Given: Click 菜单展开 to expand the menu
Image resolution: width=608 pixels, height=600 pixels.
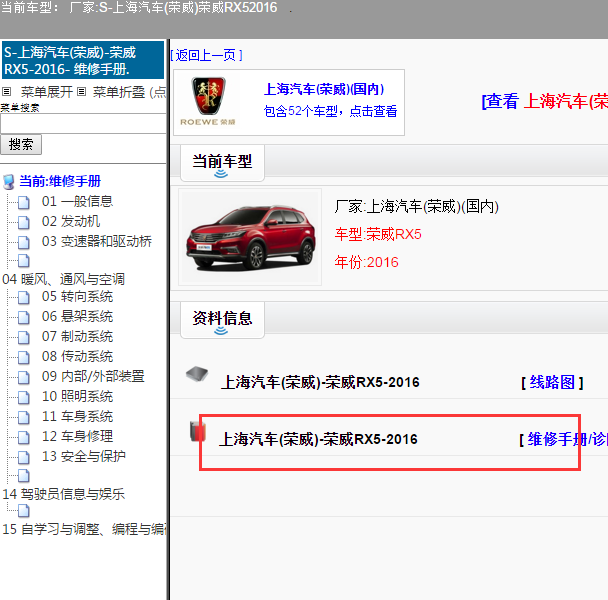Looking at the screenshot, I should coord(47,92).
